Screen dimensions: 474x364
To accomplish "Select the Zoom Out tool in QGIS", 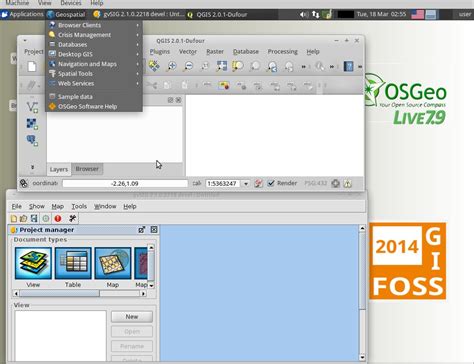I will pos(188,66).
